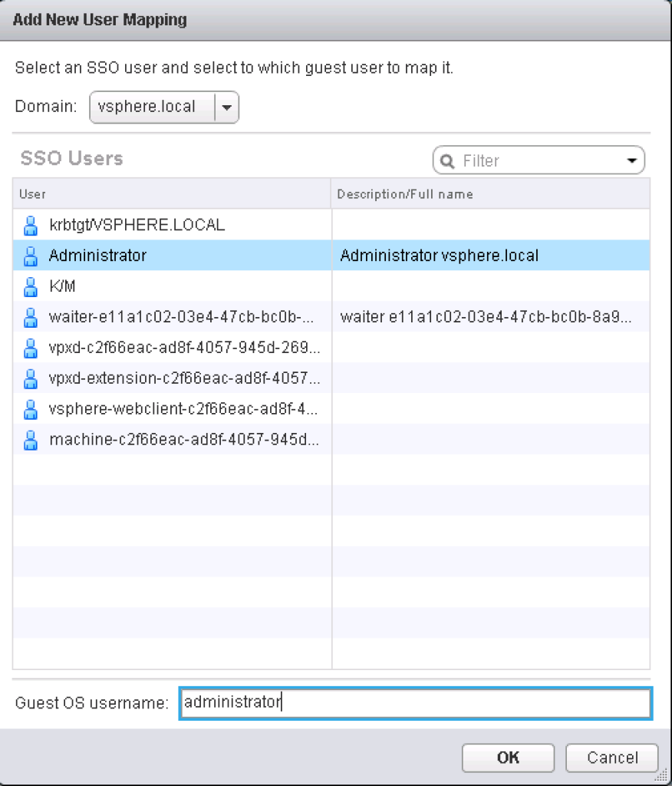Expand the domain selector's dropdown arrow
This screenshot has width=672, height=786.
pos(227,107)
